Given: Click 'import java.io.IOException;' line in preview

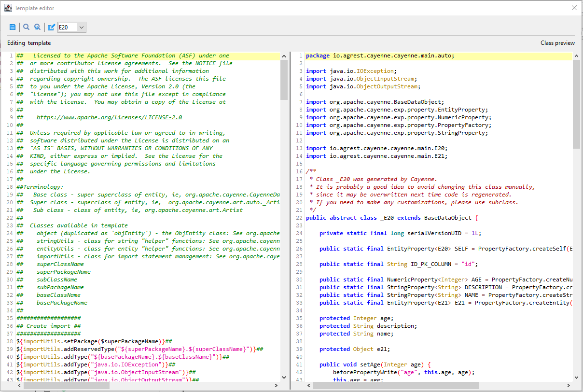Looking at the screenshot, I should pyautogui.click(x=351, y=71).
